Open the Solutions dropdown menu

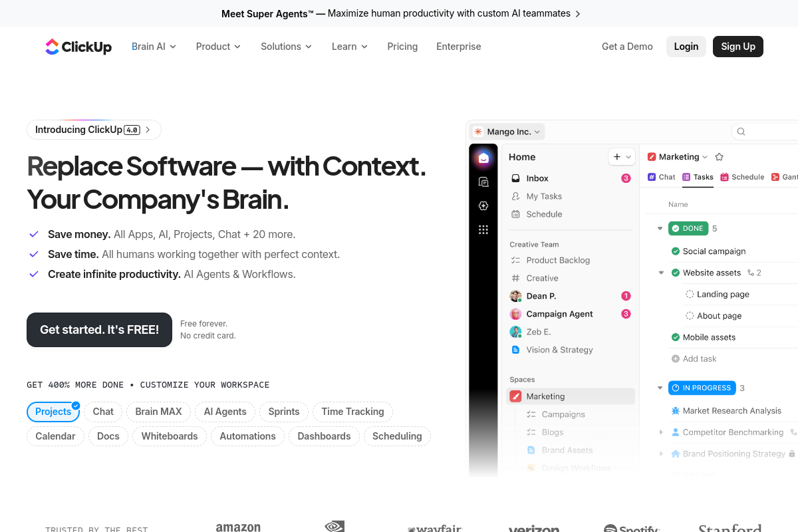[x=286, y=47]
